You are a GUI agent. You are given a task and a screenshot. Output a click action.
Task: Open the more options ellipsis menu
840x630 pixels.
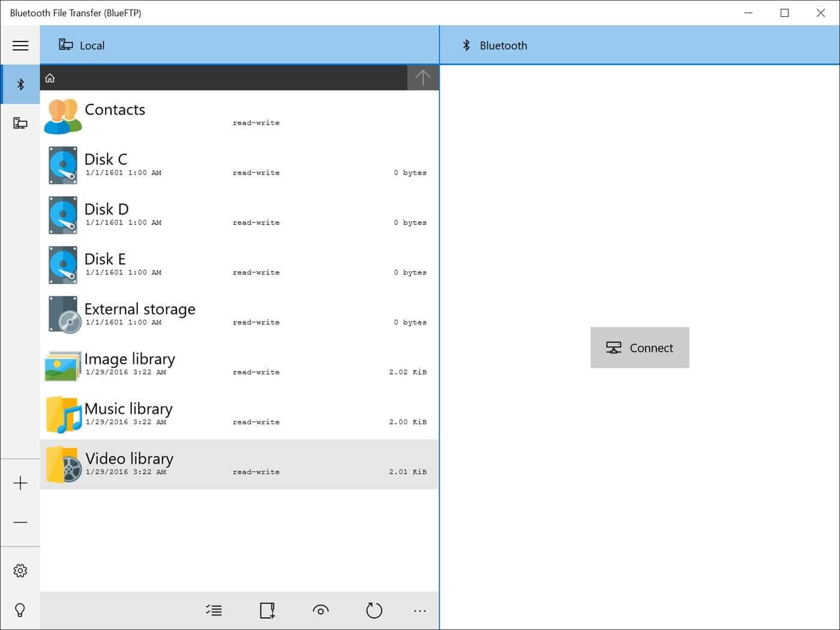coord(419,610)
